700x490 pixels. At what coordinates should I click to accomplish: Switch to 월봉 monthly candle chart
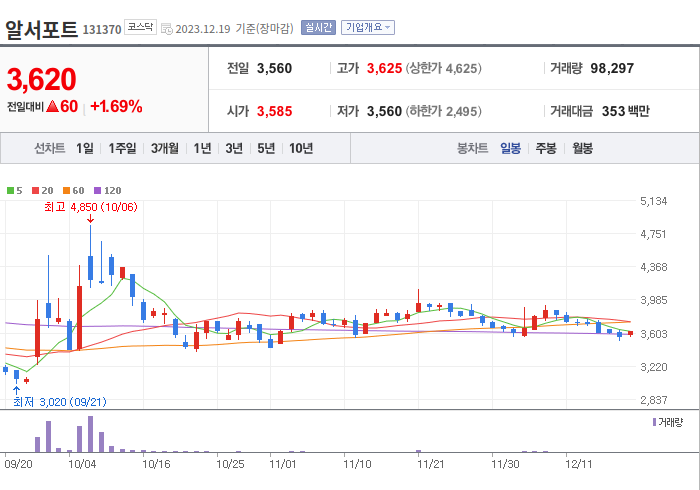[583, 148]
